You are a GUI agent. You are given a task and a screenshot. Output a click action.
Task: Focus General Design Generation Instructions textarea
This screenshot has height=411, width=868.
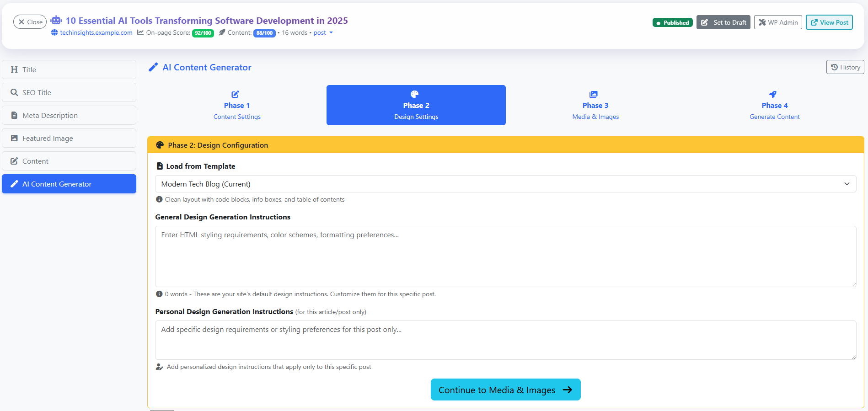point(506,256)
